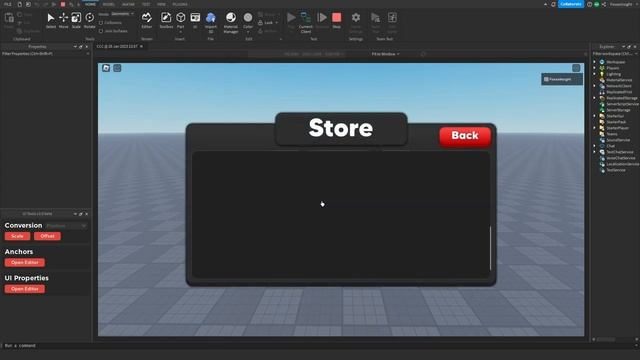Open Conversion Position dropdown
The height and width of the screenshot is (360, 640).
pyautogui.click(x=66, y=226)
